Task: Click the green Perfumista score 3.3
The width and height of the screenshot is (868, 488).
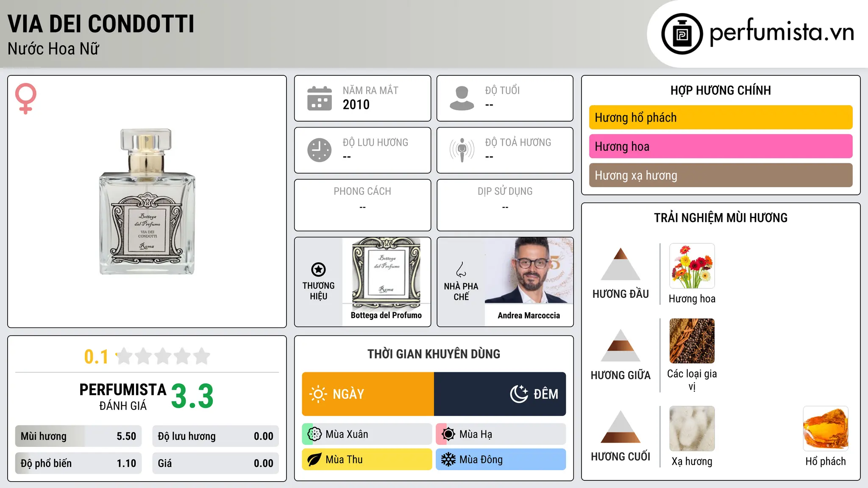Action: click(x=192, y=396)
